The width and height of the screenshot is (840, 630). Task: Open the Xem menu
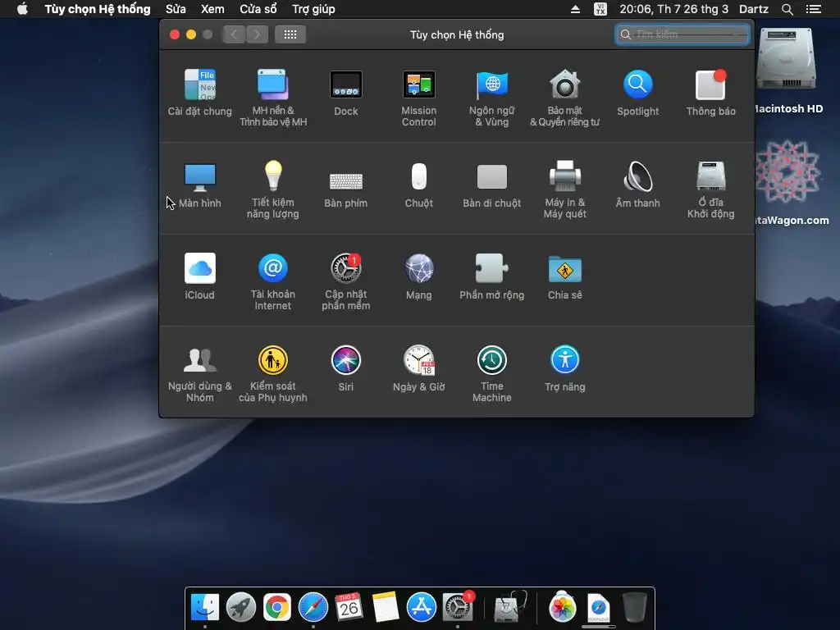point(212,9)
